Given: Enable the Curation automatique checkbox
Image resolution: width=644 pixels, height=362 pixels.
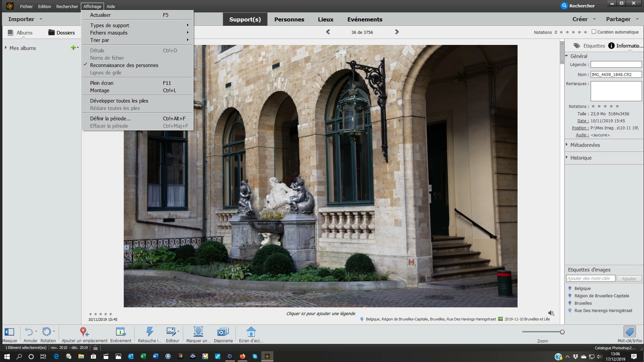Looking at the screenshot, I should (x=594, y=32).
